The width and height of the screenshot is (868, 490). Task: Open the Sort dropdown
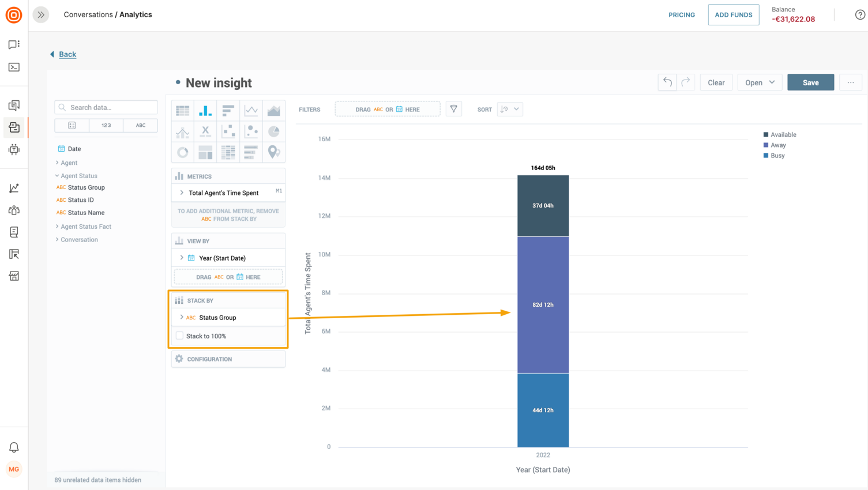point(510,109)
